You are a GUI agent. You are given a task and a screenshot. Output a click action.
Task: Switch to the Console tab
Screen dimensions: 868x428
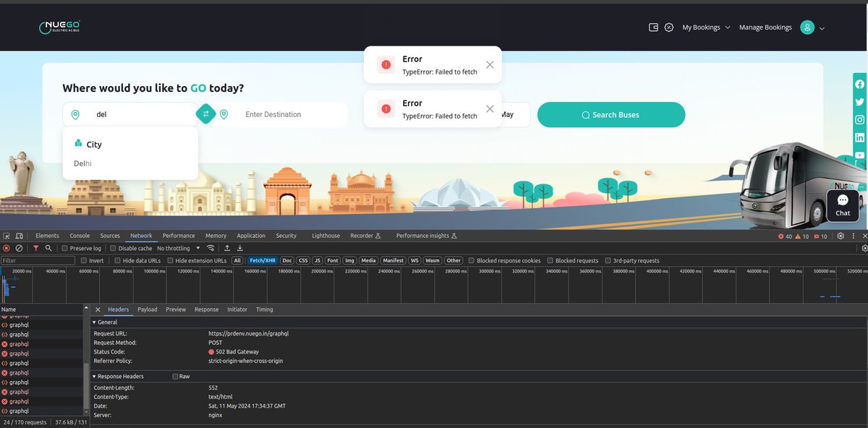[80, 236]
